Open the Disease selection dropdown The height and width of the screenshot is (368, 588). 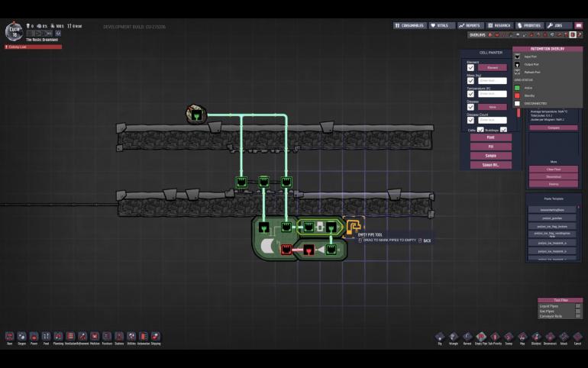click(493, 107)
